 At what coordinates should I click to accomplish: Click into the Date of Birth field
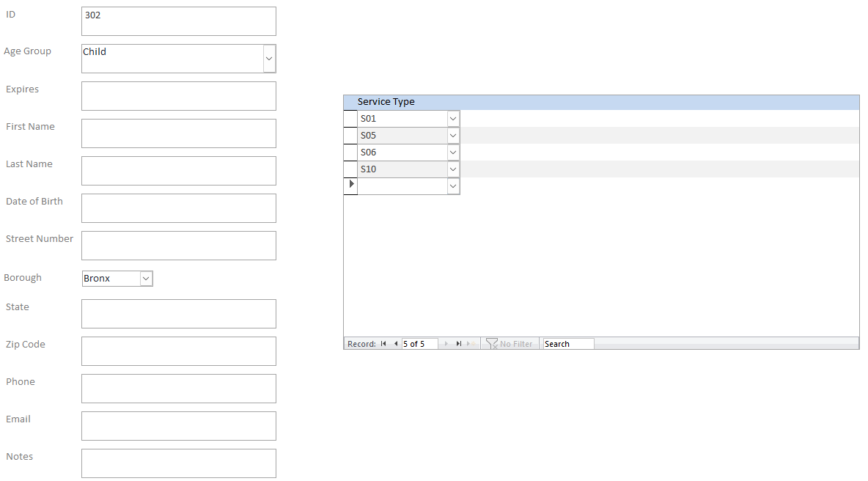point(179,208)
